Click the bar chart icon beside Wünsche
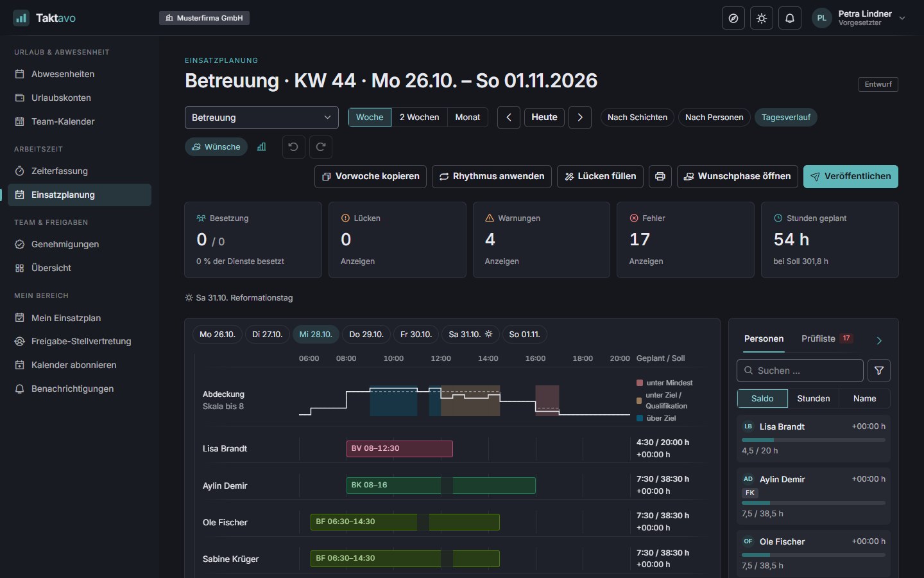Image resolution: width=924 pixels, height=578 pixels. (262, 147)
